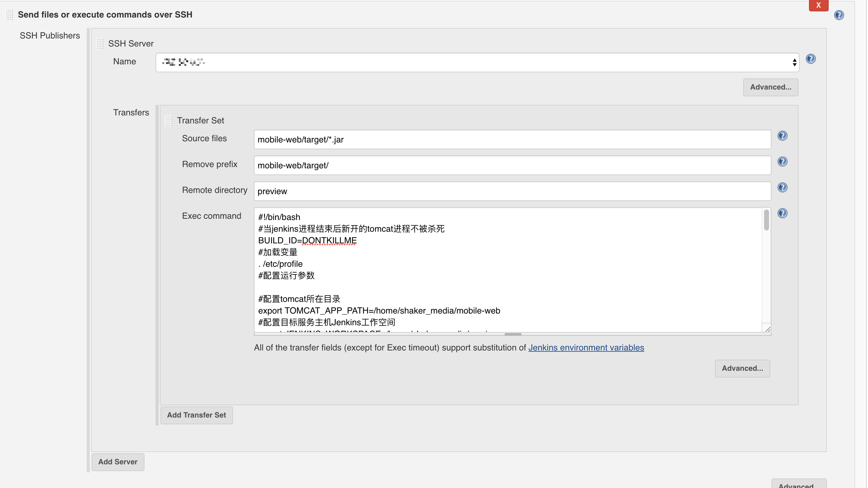Click into the Remote directory field
The image size is (868, 488).
pos(512,191)
